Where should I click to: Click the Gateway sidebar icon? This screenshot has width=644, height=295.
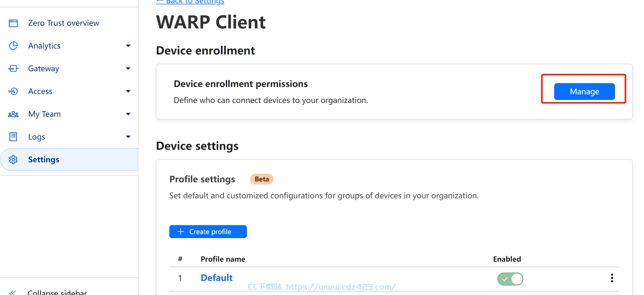[13, 69]
